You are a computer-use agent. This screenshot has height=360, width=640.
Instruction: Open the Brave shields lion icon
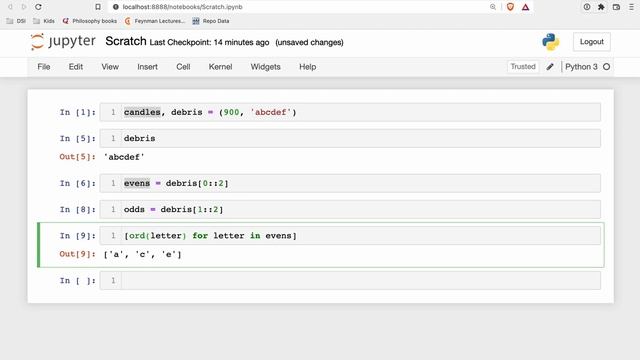(510, 7)
